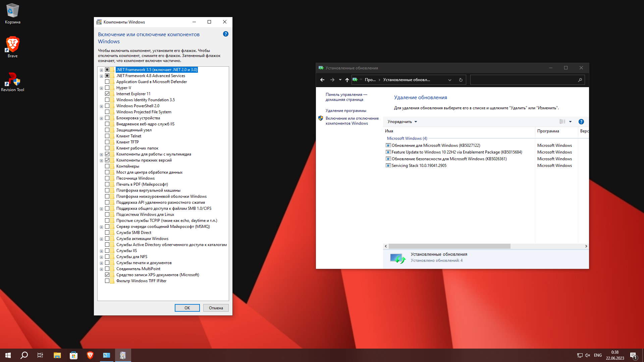This screenshot has height=362, width=644.
Task: Open the Удаление программы link
Action: tap(345, 111)
